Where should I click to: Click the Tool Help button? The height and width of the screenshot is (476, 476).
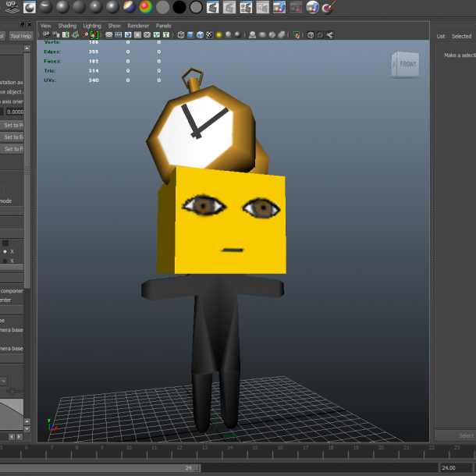click(x=20, y=36)
